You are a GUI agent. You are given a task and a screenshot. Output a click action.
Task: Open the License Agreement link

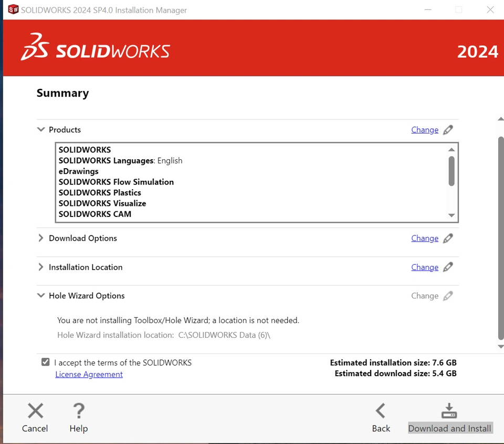[89, 374]
